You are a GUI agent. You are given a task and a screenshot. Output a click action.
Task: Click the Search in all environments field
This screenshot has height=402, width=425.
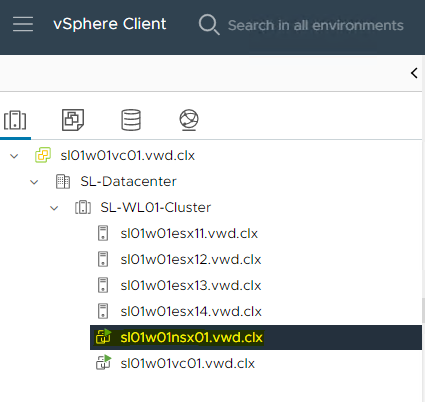tap(316, 25)
